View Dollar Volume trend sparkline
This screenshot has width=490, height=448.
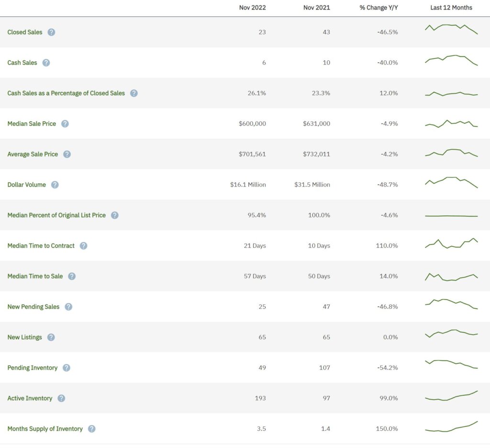pyautogui.click(x=451, y=182)
